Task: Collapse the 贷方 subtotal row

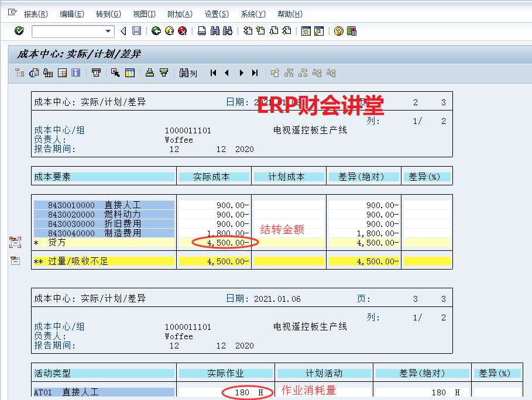Action: [15, 242]
